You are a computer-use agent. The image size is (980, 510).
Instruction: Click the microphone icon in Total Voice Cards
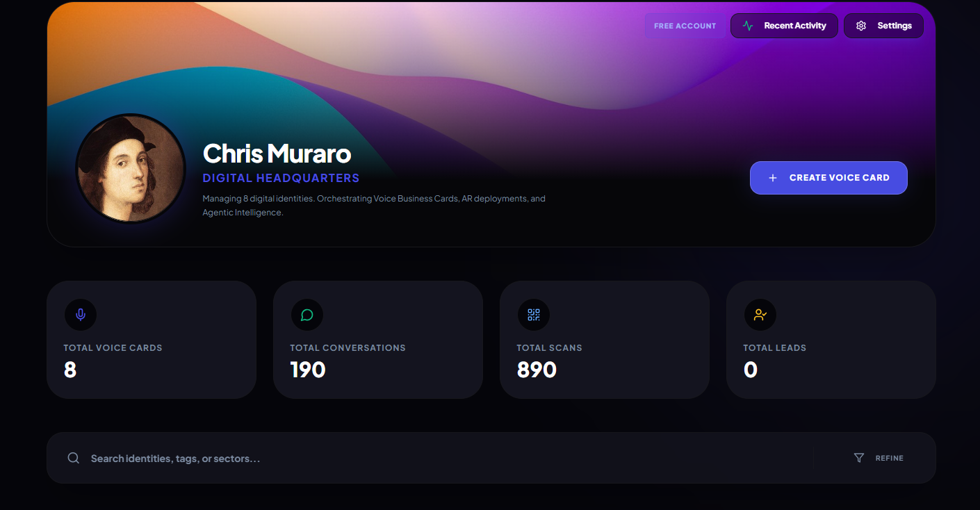click(81, 315)
